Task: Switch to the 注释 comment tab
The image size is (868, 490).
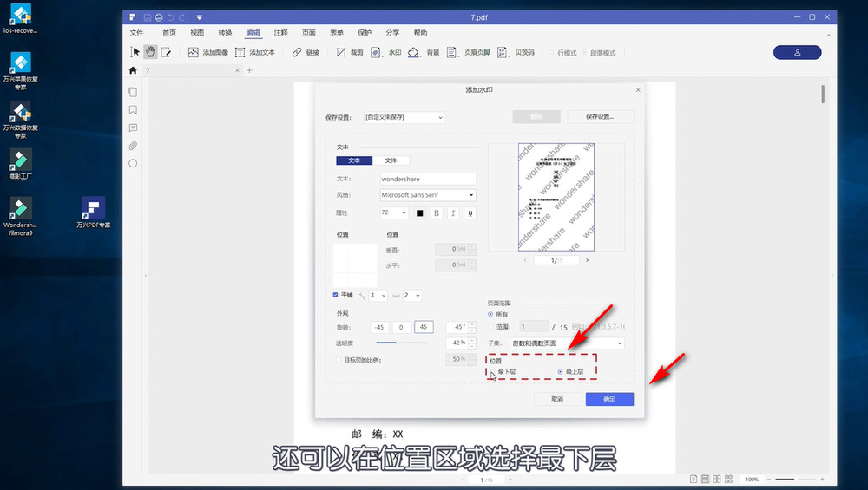Action: click(x=280, y=33)
